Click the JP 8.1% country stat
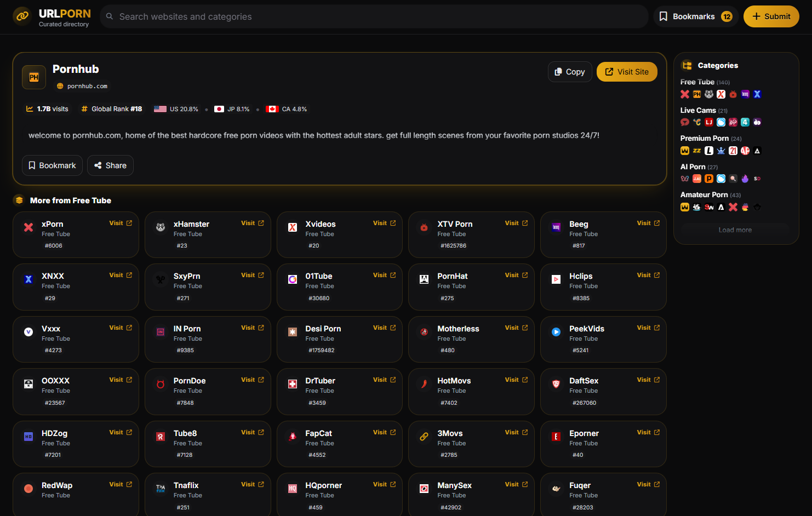 point(232,109)
